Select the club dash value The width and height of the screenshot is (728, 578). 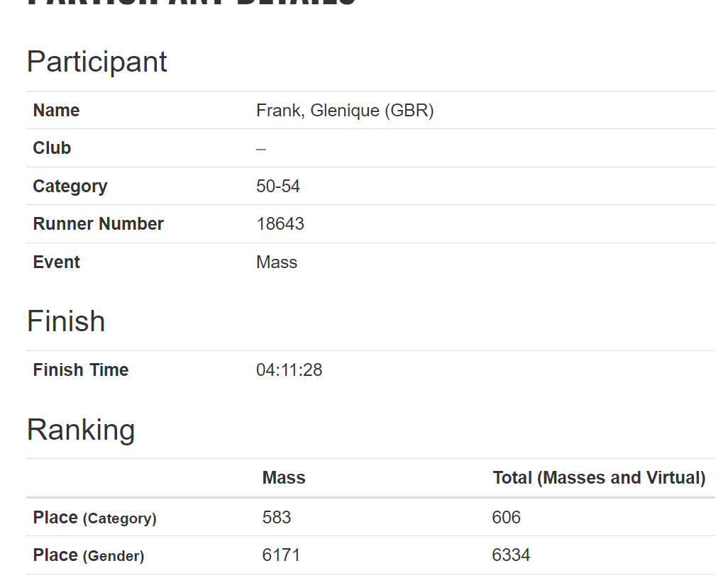coord(261,150)
